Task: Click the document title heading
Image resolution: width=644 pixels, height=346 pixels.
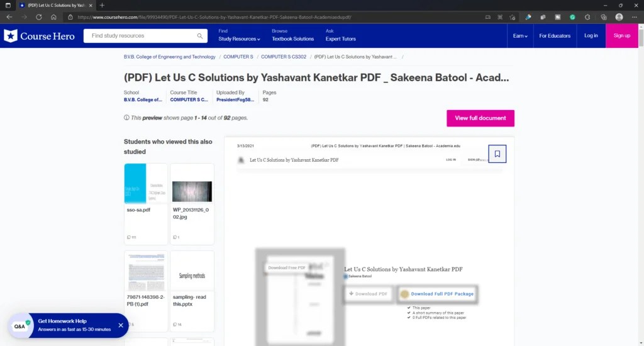Action: pyautogui.click(x=316, y=77)
